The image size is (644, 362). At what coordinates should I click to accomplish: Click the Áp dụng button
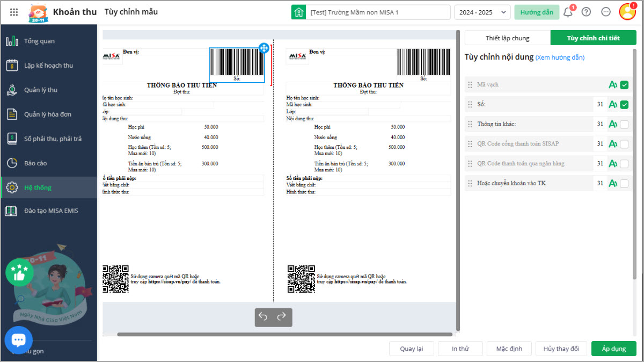pyautogui.click(x=613, y=349)
